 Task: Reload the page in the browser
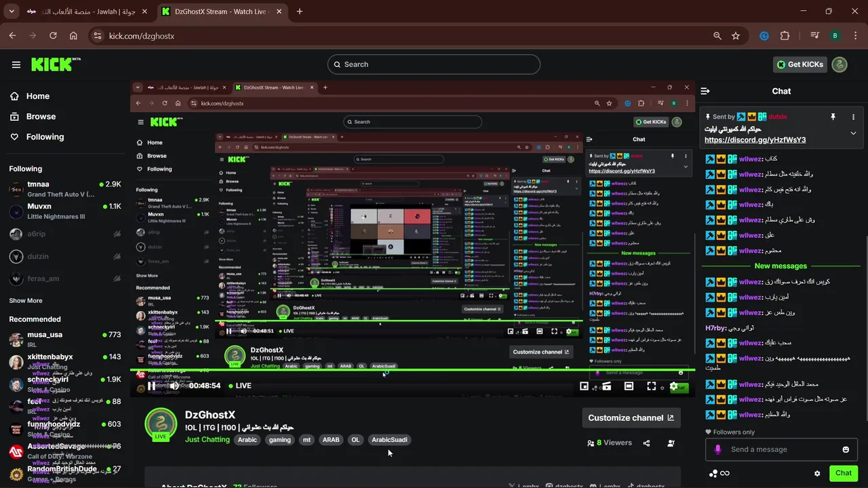click(53, 36)
